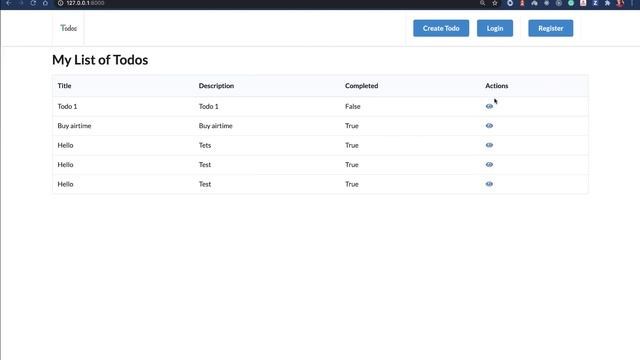Click the Title column header

click(64, 86)
